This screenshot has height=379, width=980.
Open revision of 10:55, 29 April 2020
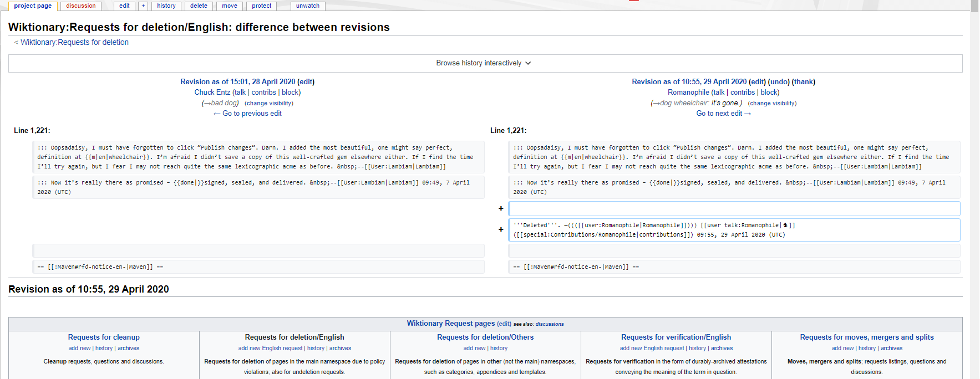689,81
